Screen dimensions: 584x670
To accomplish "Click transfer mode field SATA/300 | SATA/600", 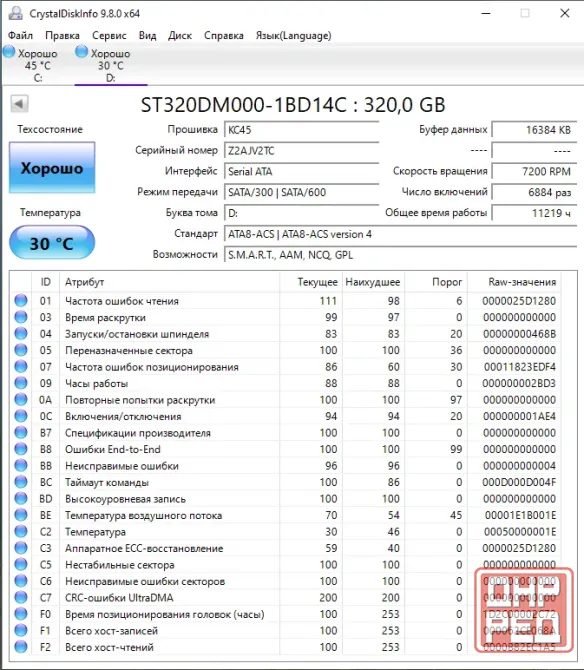I will 302,192.
